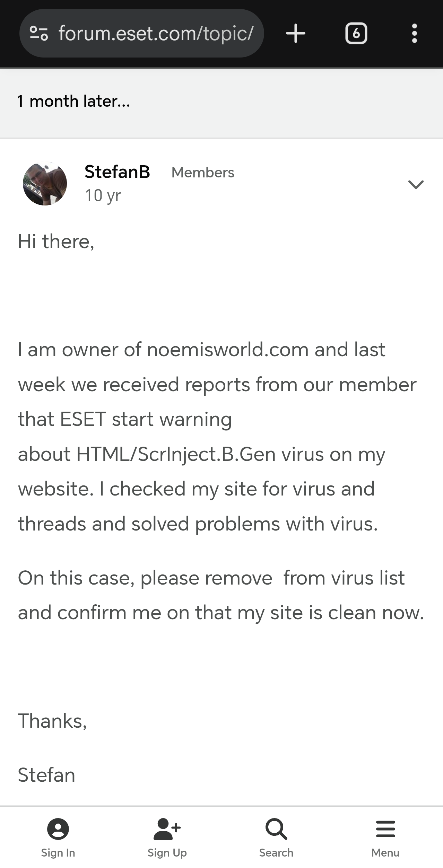Tap the "1 month later..." separator
The image size is (443, 868).
pos(73,101)
